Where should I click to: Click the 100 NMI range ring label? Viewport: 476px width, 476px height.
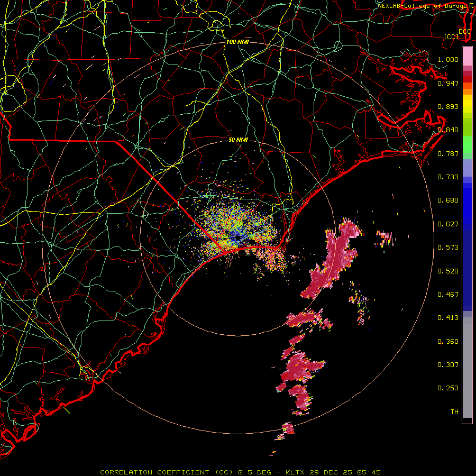coord(237,42)
